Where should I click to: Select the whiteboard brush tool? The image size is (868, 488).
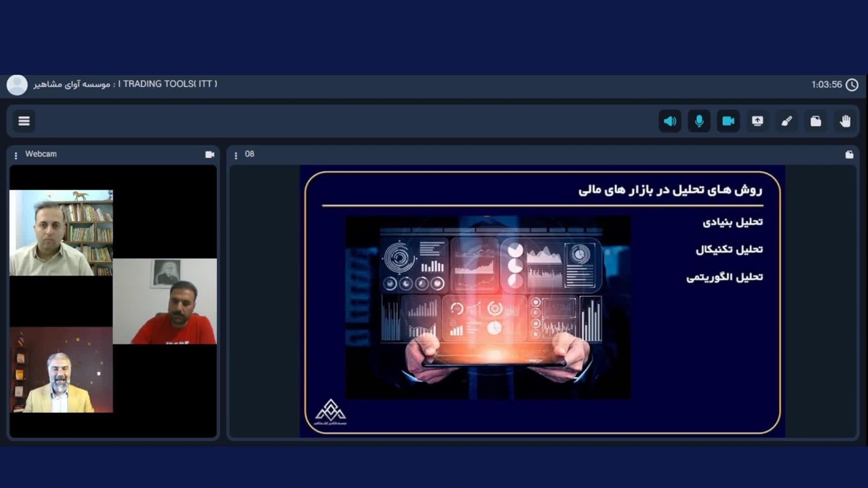pos(787,121)
